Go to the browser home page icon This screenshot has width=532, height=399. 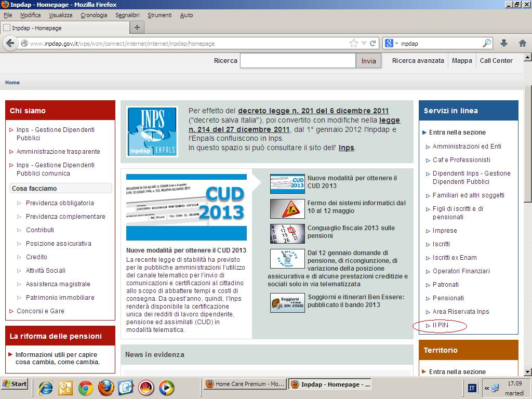(523, 43)
